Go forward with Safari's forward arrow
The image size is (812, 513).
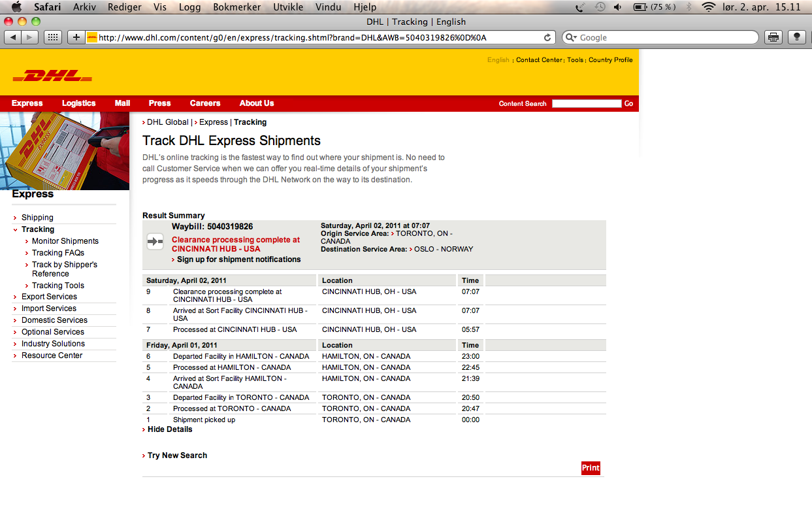30,37
